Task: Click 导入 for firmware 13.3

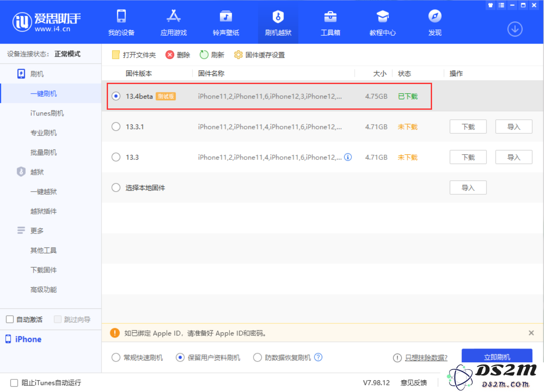Action: 514,157
